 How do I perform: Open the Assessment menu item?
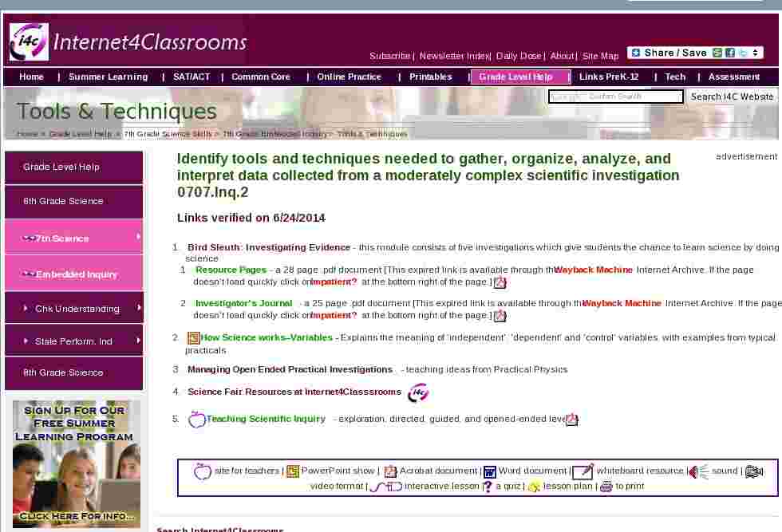tap(734, 77)
